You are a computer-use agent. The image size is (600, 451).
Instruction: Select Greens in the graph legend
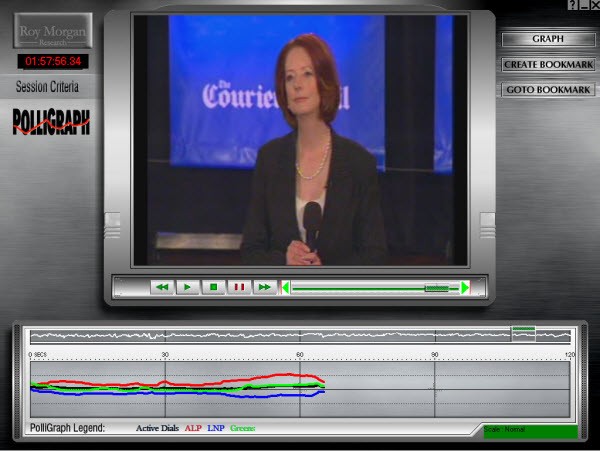click(243, 428)
